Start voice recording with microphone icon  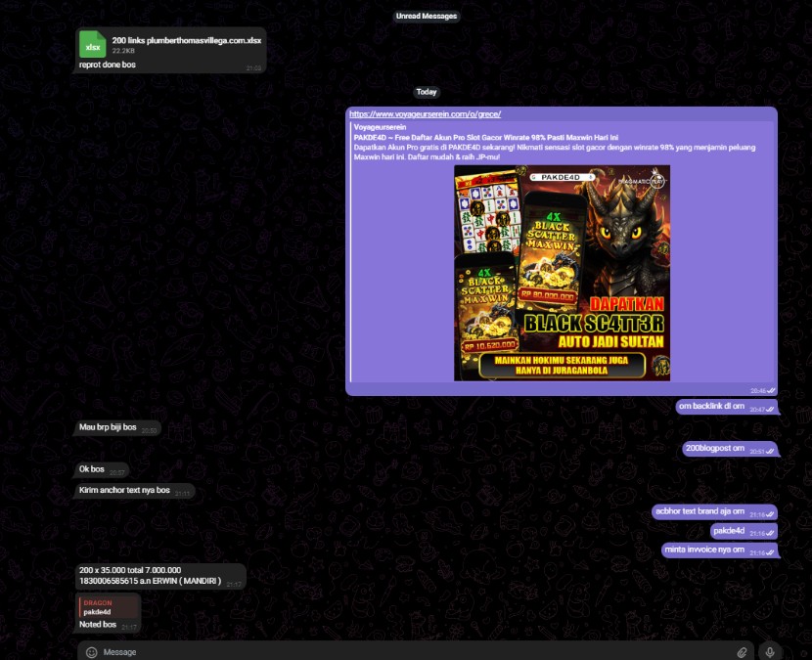coord(770,652)
